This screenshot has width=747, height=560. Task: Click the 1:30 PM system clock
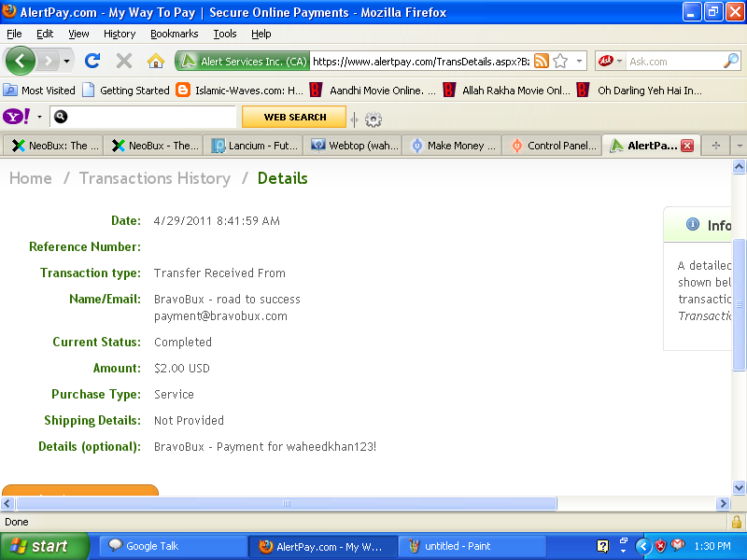pyautogui.click(x=712, y=546)
